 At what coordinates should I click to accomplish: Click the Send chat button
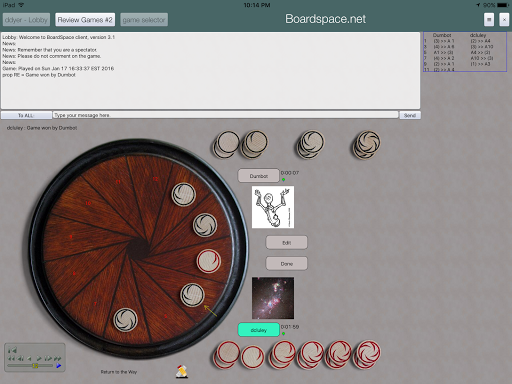pos(410,115)
